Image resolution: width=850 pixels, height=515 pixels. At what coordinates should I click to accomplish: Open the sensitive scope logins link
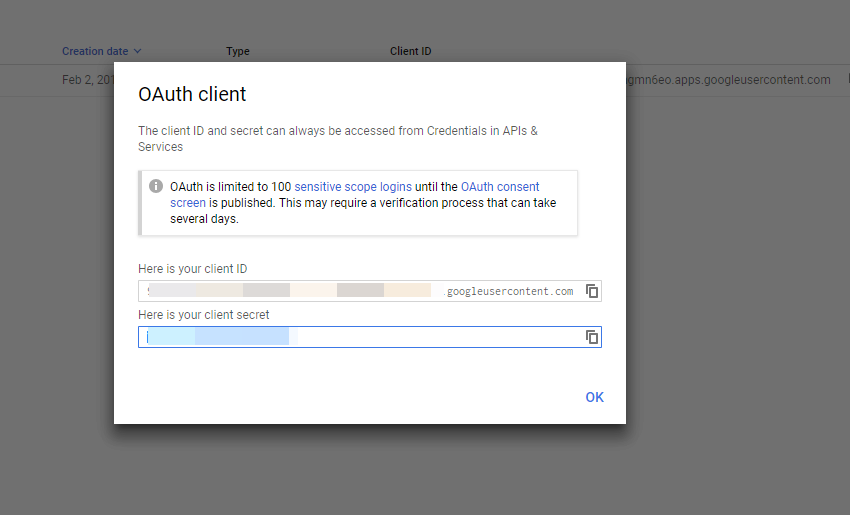[x=353, y=186]
